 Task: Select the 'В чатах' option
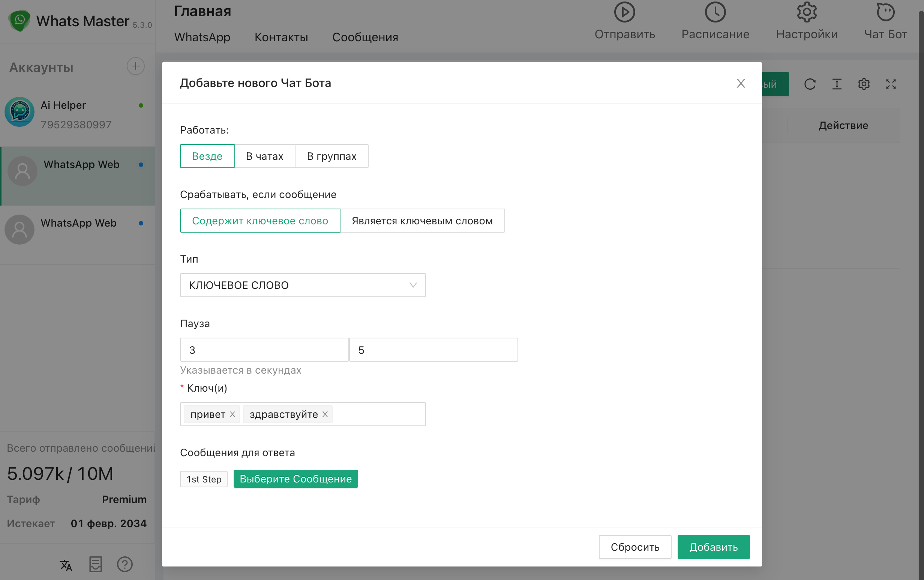tap(264, 156)
